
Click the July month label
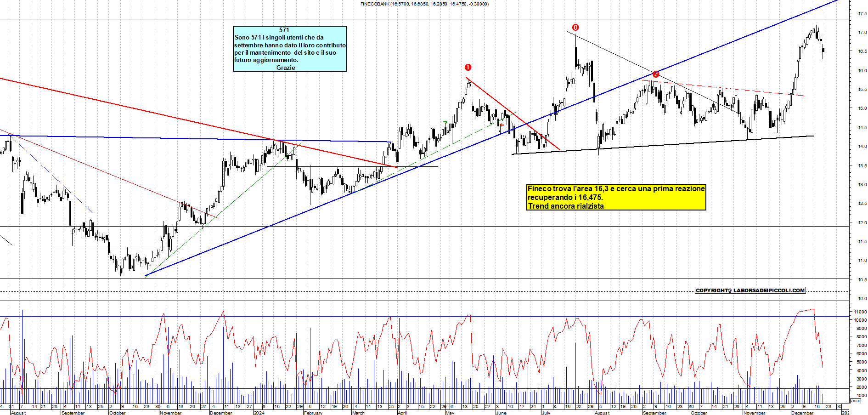546,413
